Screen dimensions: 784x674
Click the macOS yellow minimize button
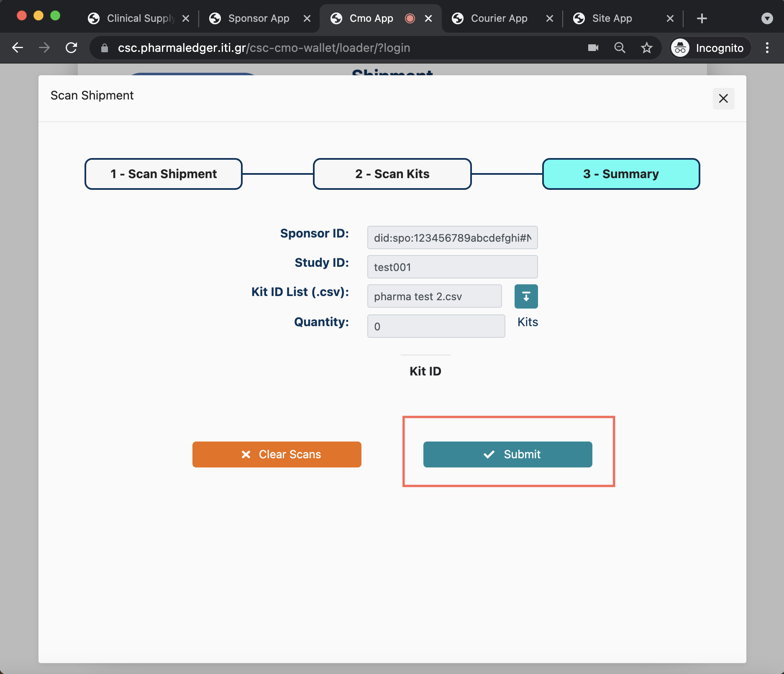pos(38,16)
